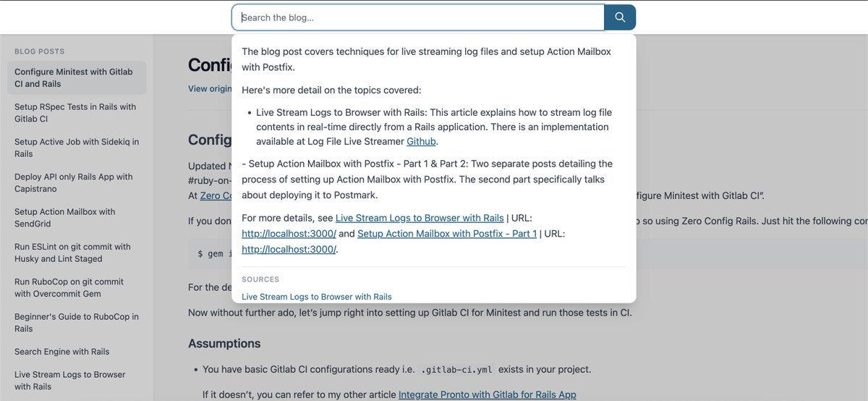Open 'Beginner's Guide to RuboCop in Rails'
The width and height of the screenshot is (868, 401).
(77, 323)
